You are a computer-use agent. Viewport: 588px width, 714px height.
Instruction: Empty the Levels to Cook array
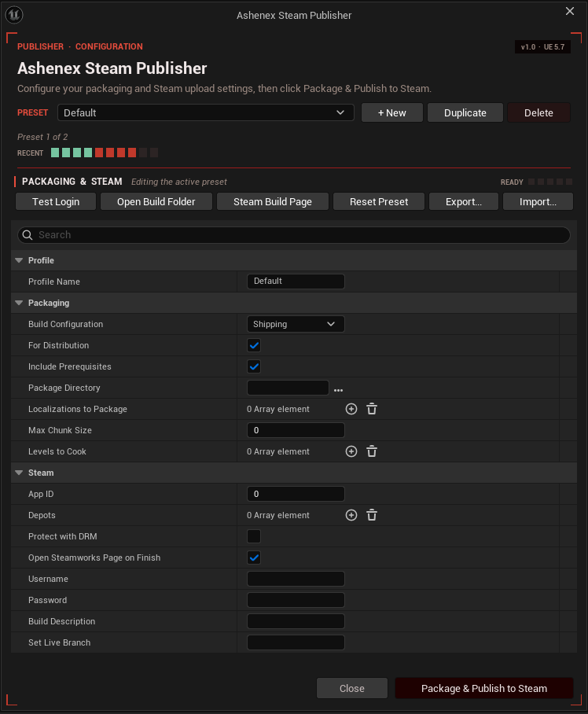coord(372,451)
